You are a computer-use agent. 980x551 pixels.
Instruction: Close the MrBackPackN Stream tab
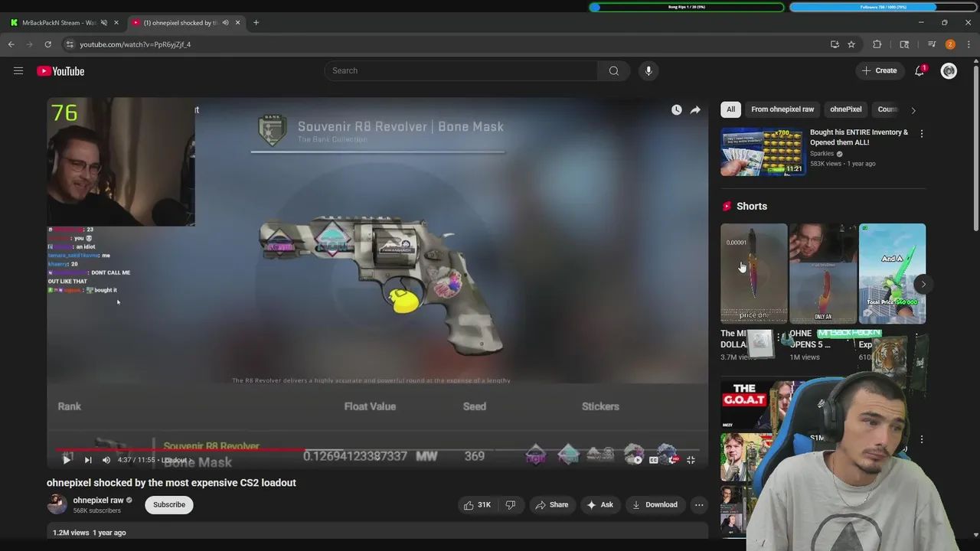(116, 23)
